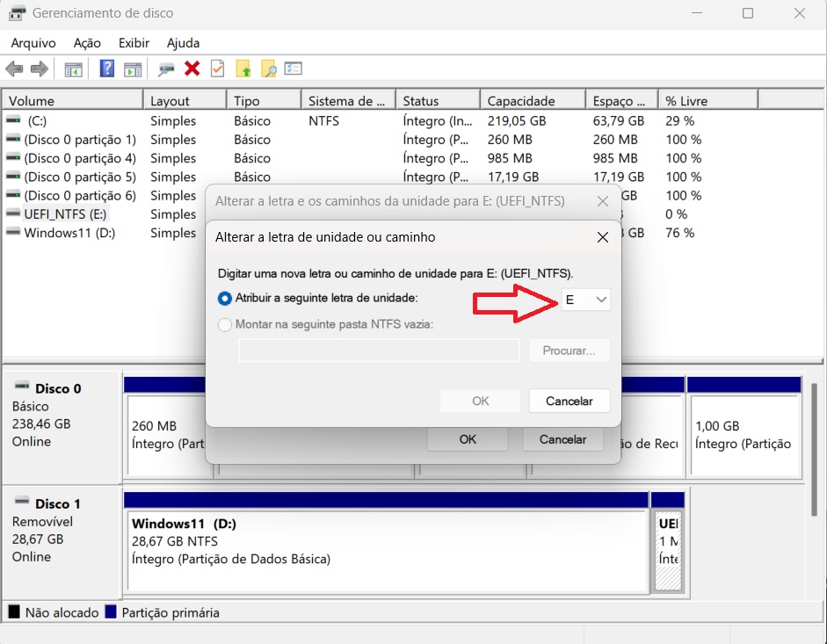
Task: Click the Procurar button
Action: click(x=568, y=351)
